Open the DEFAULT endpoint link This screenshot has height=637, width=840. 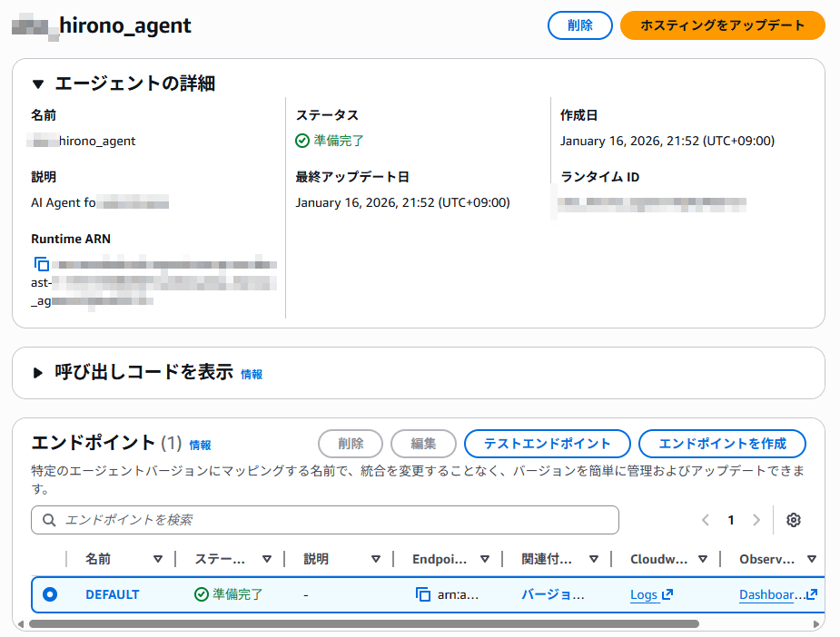(x=113, y=594)
